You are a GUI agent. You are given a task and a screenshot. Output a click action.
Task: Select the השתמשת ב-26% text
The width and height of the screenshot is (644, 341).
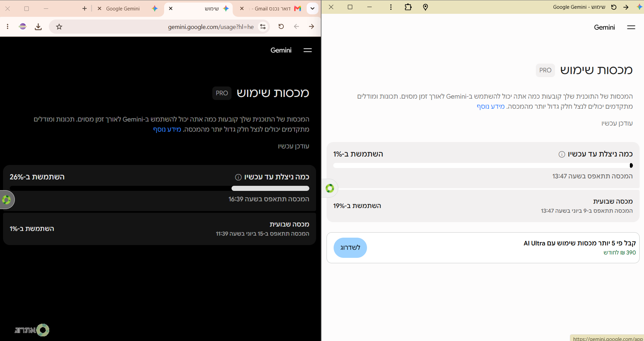(x=37, y=177)
